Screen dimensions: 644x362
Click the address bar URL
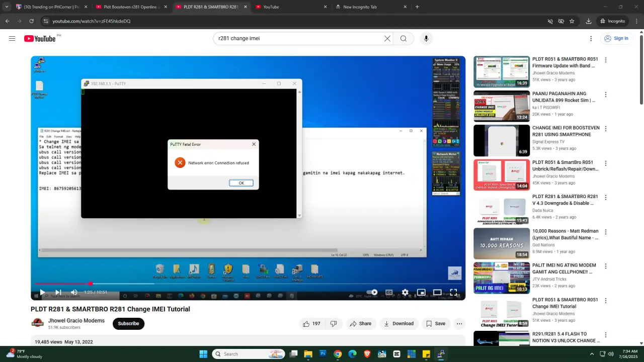(92, 21)
